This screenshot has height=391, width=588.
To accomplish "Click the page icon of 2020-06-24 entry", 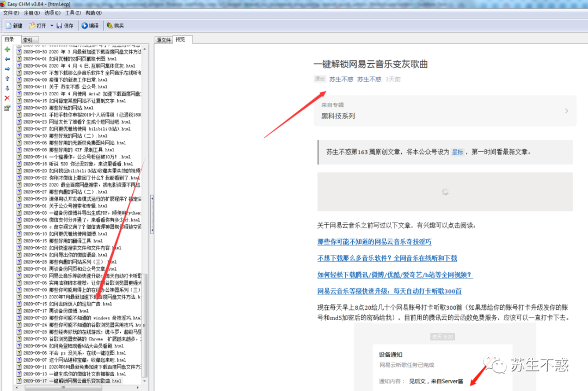I will coord(19,255).
